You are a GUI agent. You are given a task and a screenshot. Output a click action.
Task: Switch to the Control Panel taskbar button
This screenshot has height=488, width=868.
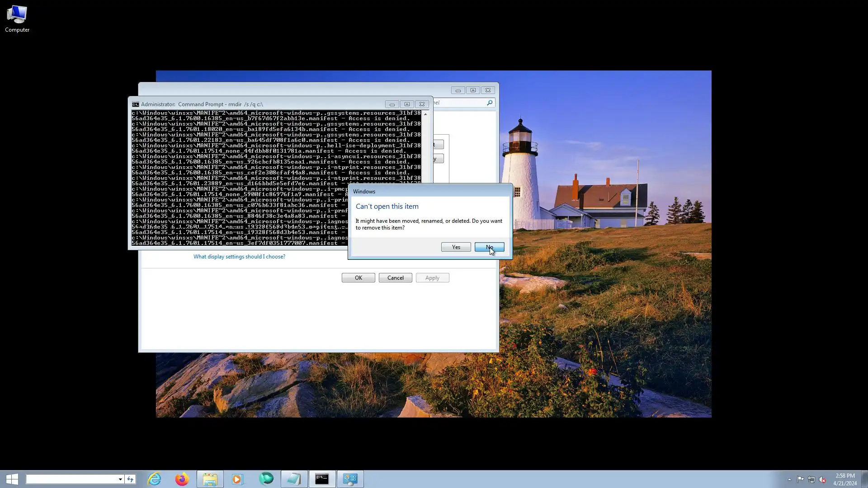tap(350, 479)
